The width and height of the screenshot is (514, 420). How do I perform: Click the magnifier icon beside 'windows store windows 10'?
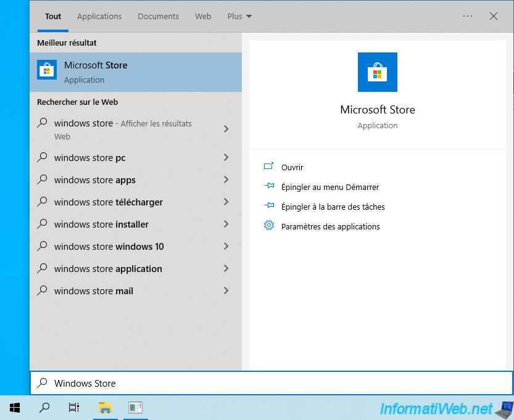[x=43, y=246]
